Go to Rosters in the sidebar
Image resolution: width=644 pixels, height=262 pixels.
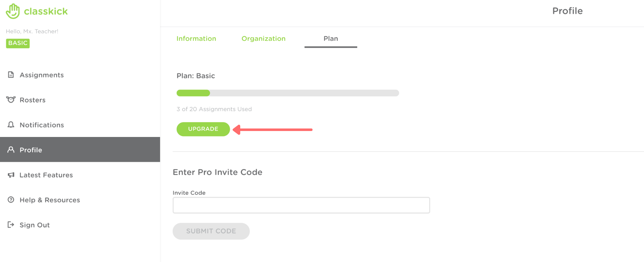[32, 100]
